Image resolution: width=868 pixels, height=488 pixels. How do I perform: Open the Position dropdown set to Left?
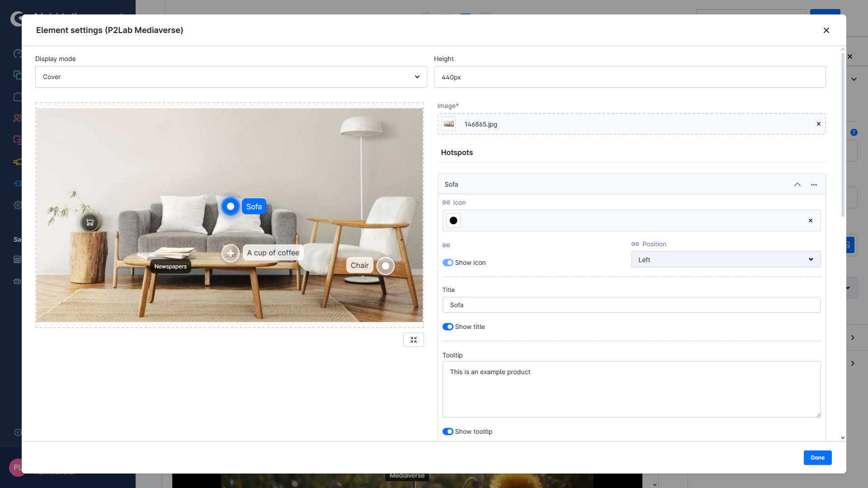(726, 259)
